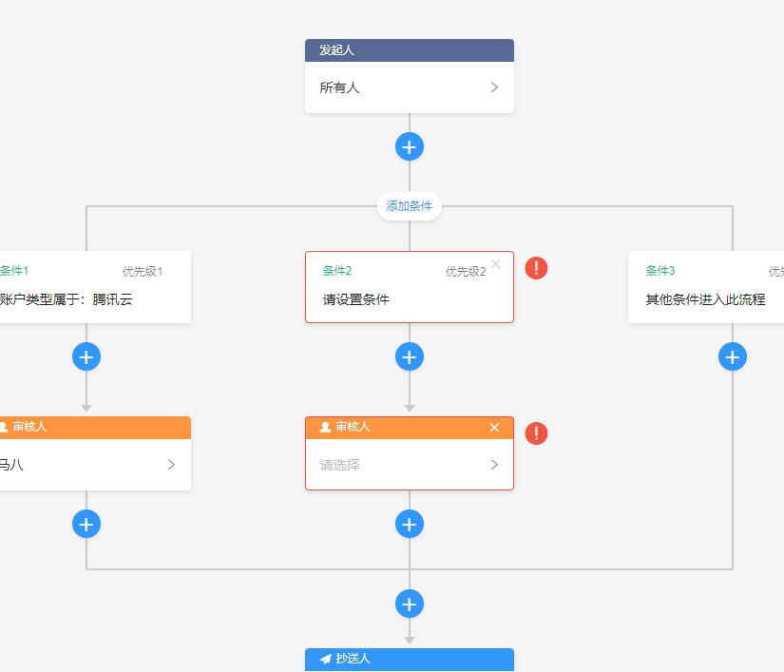Remove the unassigned 审核人 node

[x=494, y=428]
